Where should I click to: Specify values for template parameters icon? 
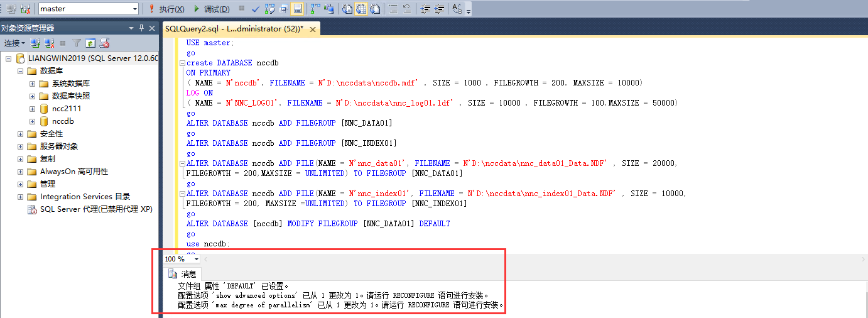457,9
